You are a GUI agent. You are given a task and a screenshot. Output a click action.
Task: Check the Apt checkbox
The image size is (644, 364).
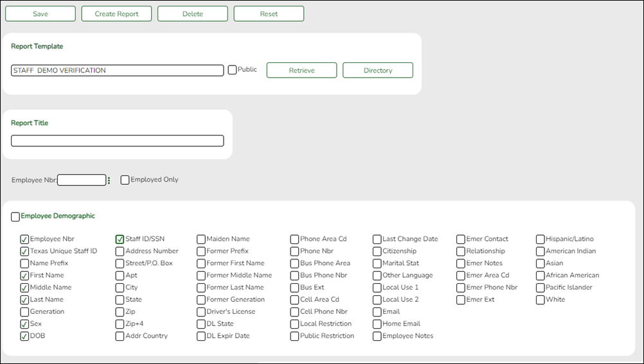(x=120, y=275)
